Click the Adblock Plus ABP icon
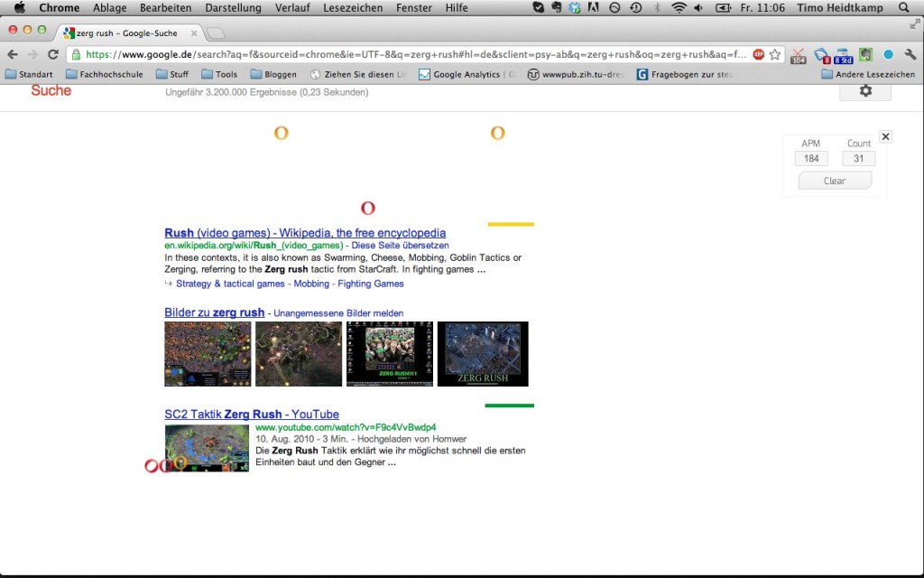Image resolution: width=924 pixels, height=578 pixels. tap(758, 54)
